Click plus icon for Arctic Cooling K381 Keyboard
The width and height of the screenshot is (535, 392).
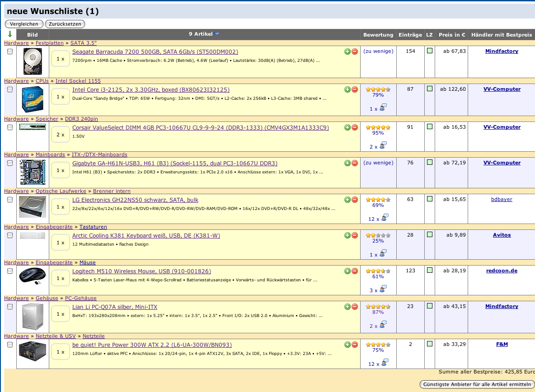(347, 235)
